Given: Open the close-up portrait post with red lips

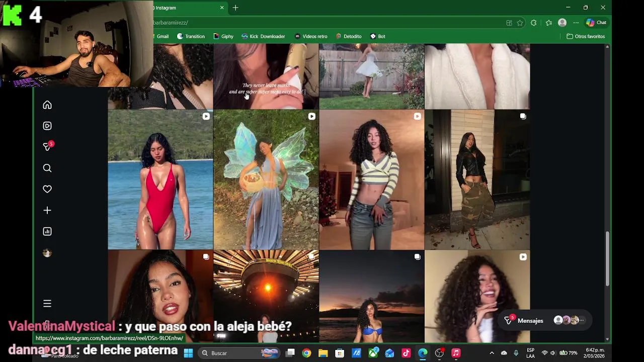Looking at the screenshot, I should pyautogui.click(x=160, y=297).
